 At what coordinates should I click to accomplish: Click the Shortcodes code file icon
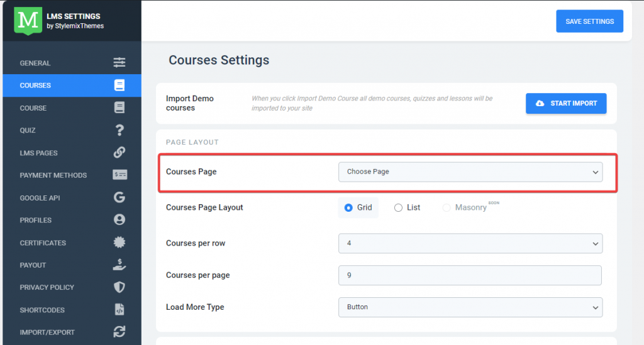119,309
